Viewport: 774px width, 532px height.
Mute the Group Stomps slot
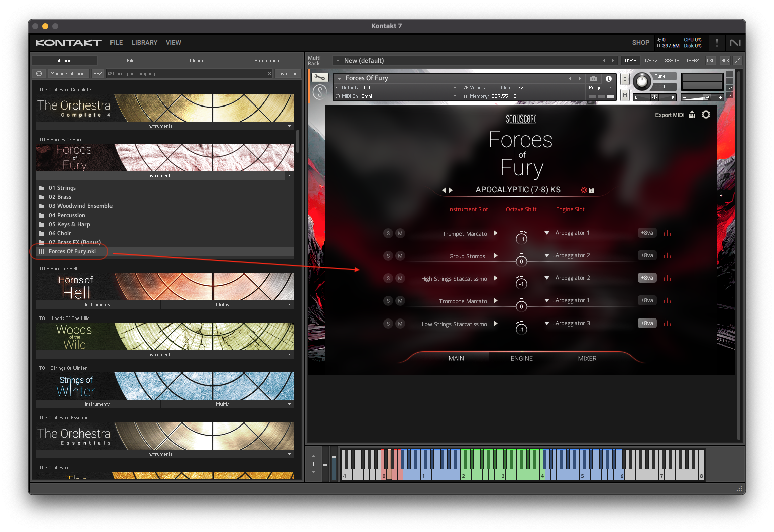click(400, 256)
